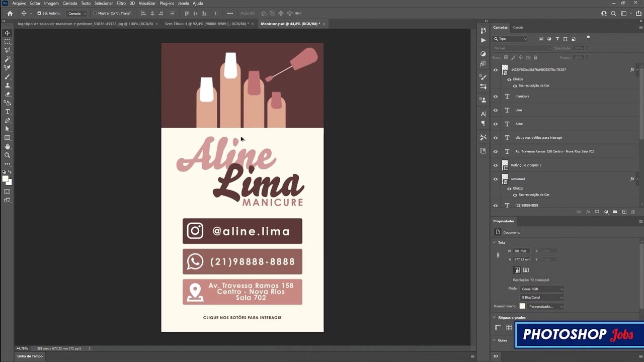644x362 pixels.
Task: Select the Pen tool
Action: [7, 121]
